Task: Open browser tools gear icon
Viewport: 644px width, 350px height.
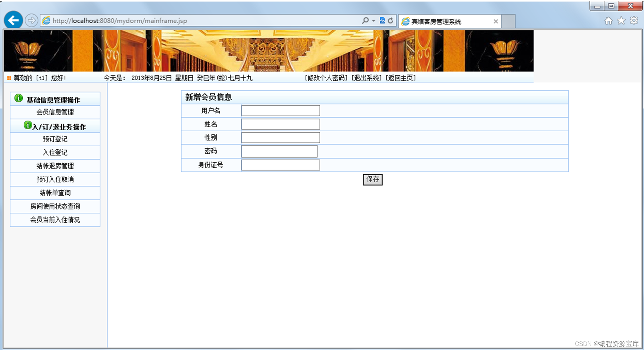Action: coord(634,21)
